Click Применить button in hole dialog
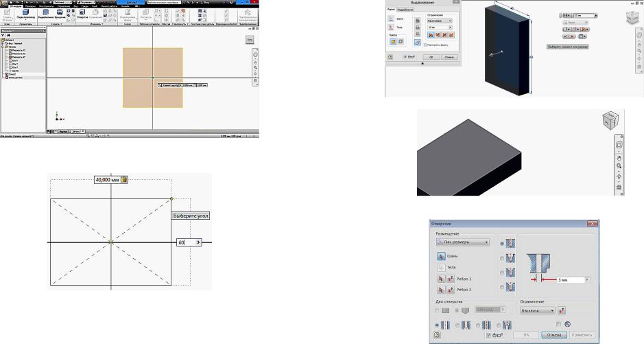Viewport: 644px width, 344px height. click(582, 335)
